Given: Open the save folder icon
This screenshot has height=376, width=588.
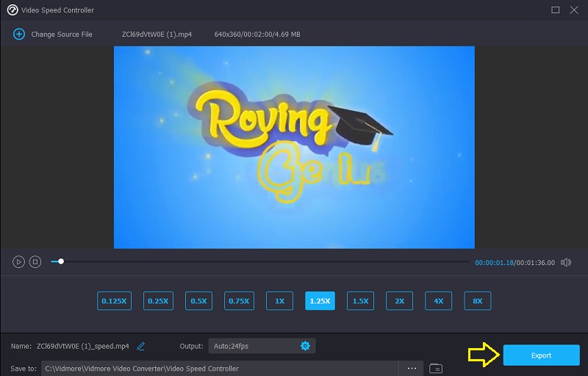Looking at the screenshot, I should coord(435,368).
